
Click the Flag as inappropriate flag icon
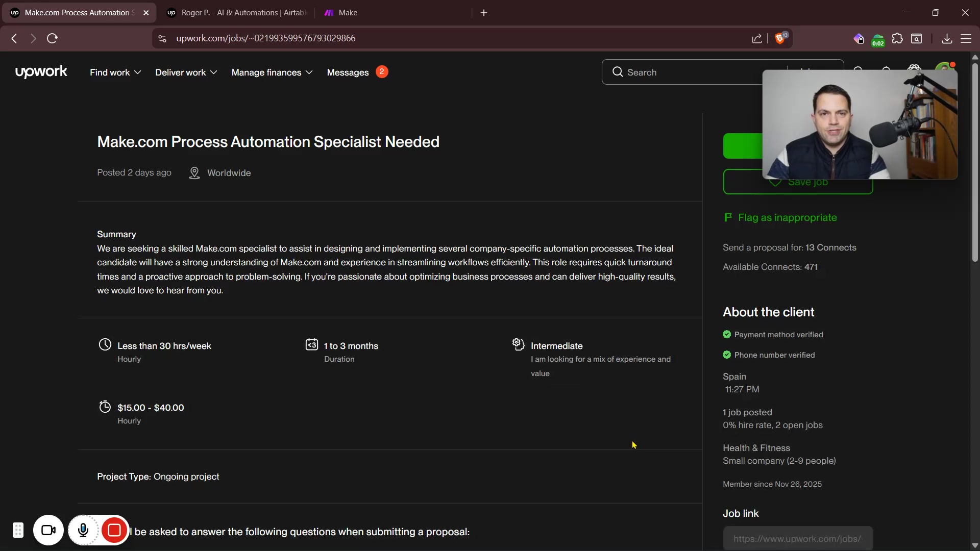tap(728, 217)
